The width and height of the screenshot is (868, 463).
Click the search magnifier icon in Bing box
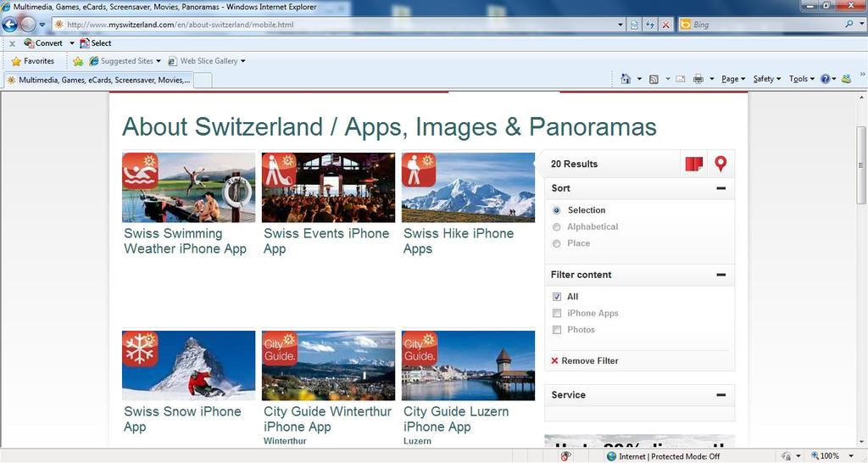tap(849, 25)
